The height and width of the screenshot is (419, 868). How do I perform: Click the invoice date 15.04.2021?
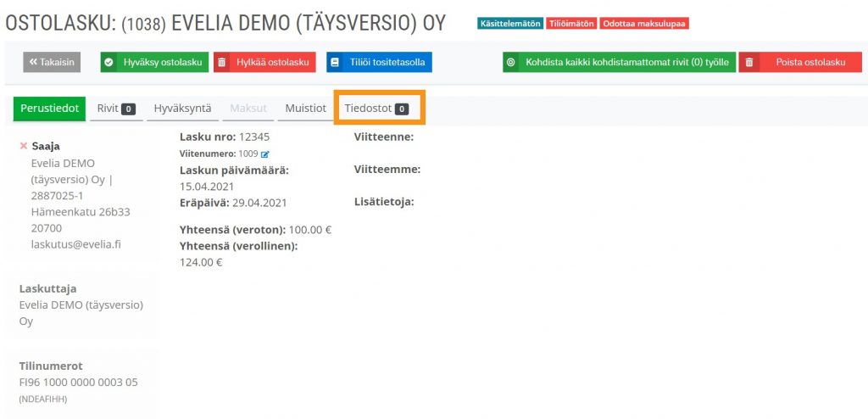click(x=207, y=187)
